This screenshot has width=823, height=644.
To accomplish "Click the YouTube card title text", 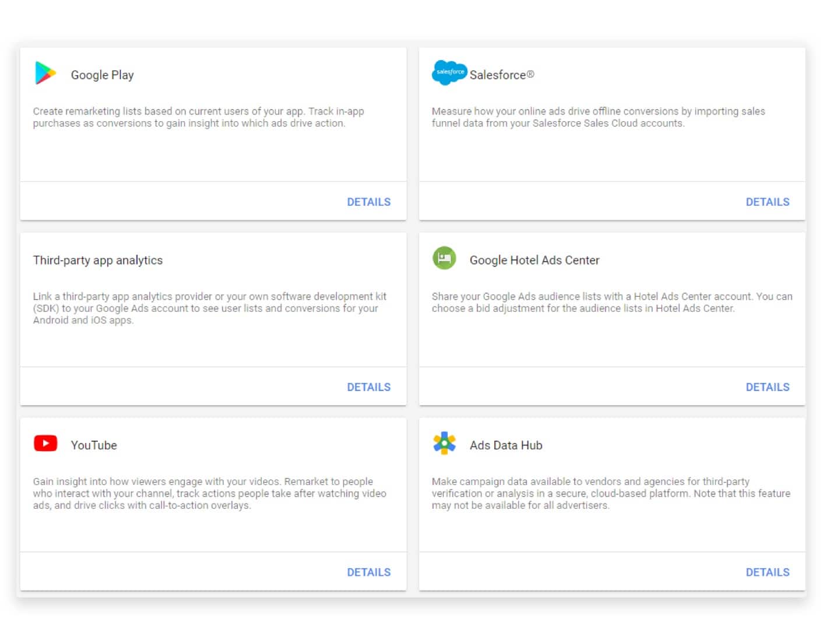I will [x=94, y=445].
